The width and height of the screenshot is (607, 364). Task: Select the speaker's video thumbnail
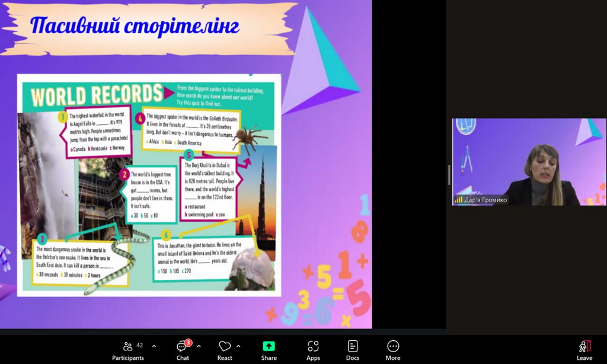[529, 162]
